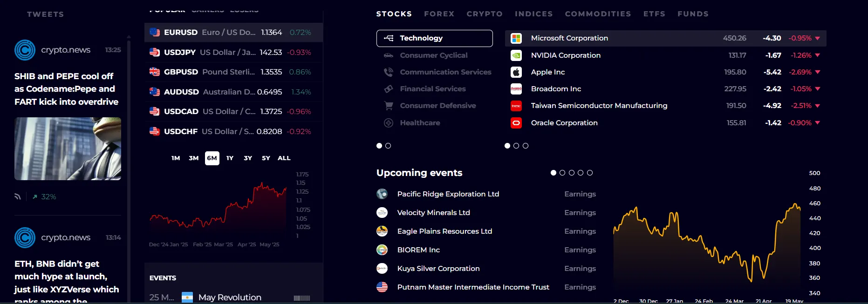Click the Argentina flag beside May Revolution

[x=187, y=297]
